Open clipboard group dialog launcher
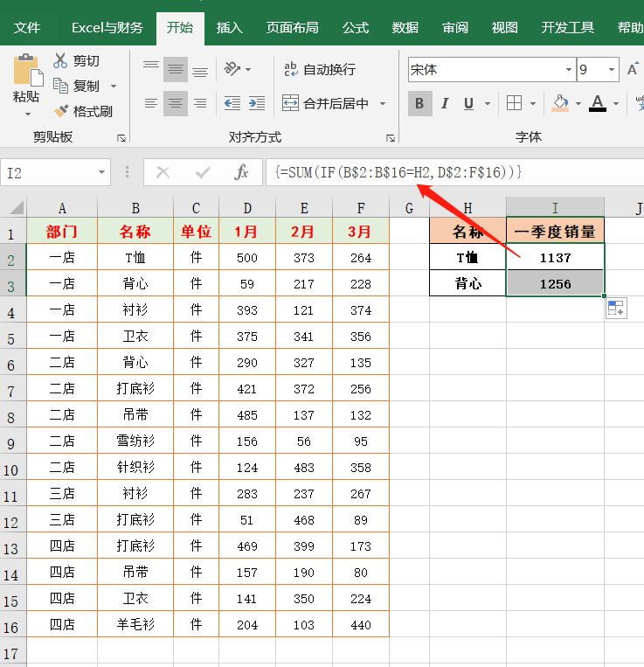Screen dimensions: 644x667 (121, 138)
